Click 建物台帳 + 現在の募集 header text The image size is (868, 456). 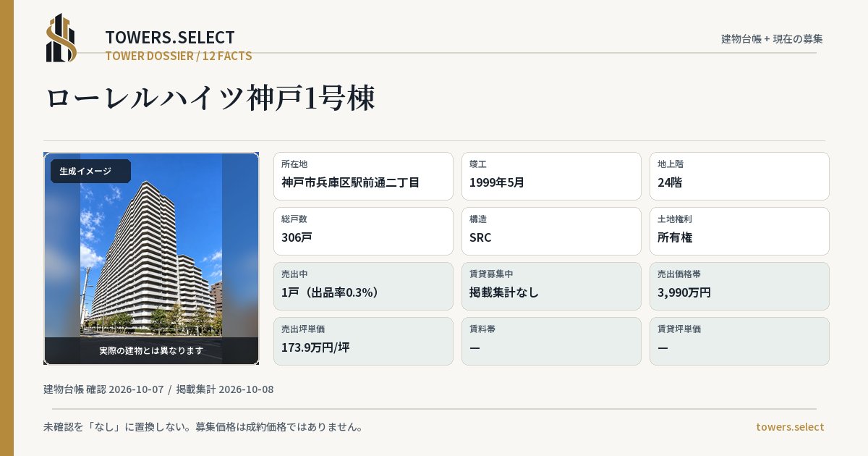click(x=772, y=39)
